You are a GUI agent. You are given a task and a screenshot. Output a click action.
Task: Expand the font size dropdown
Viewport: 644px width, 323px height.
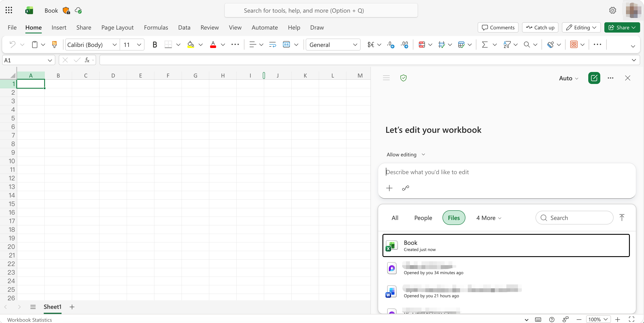139,45
